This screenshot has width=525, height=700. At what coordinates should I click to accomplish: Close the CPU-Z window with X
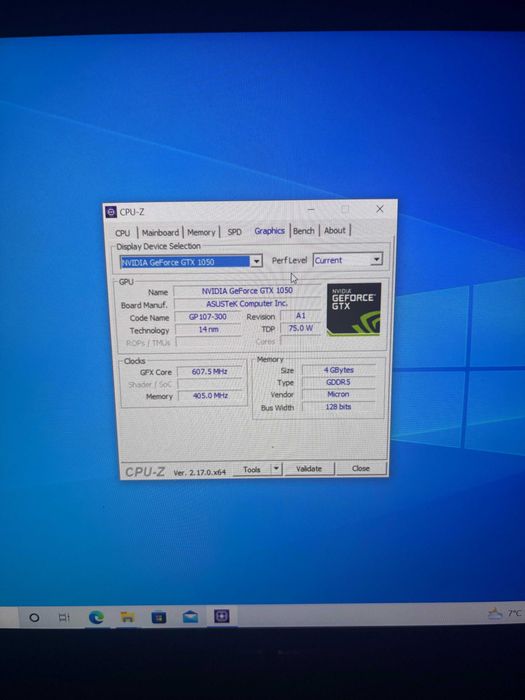pyautogui.click(x=379, y=209)
